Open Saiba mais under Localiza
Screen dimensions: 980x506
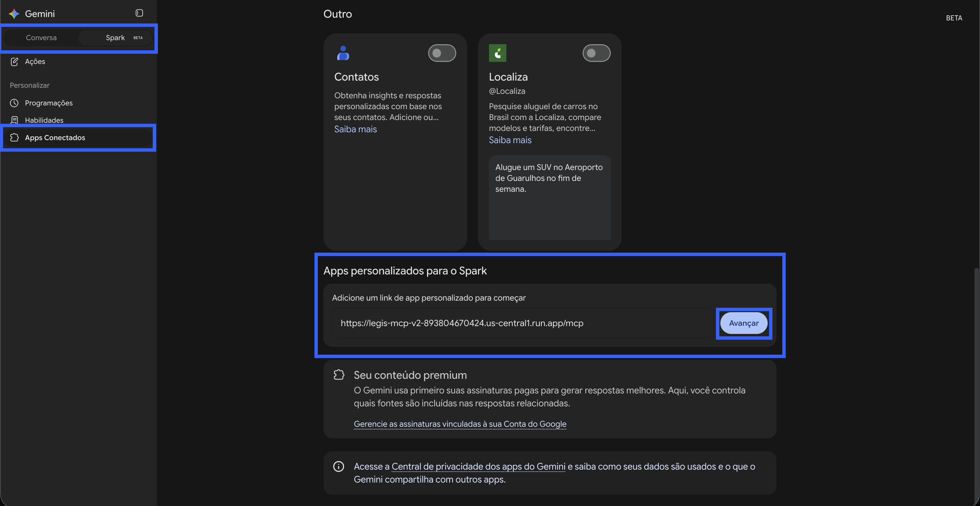point(510,140)
